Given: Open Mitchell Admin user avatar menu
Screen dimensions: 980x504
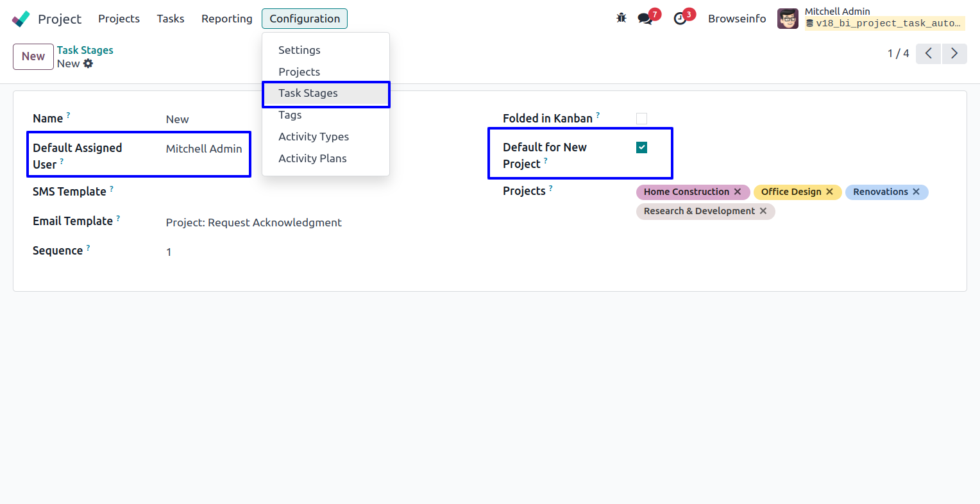Looking at the screenshot, I should pos(788,19).
